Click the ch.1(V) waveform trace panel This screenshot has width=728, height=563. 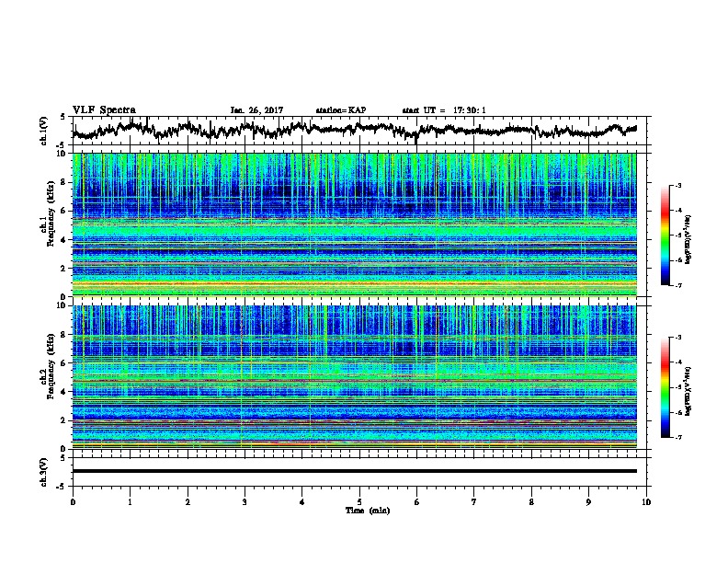[358, 131]
